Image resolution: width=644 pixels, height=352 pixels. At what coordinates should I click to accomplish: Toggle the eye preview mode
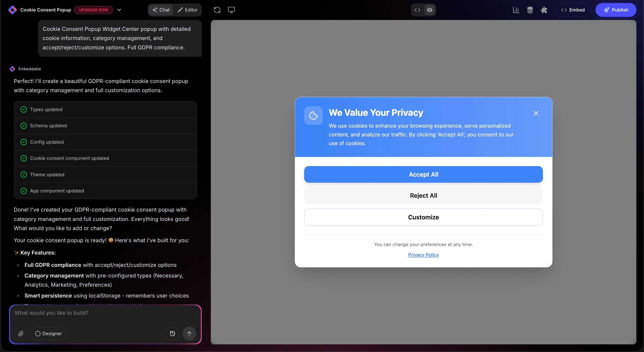coord(430,10)
